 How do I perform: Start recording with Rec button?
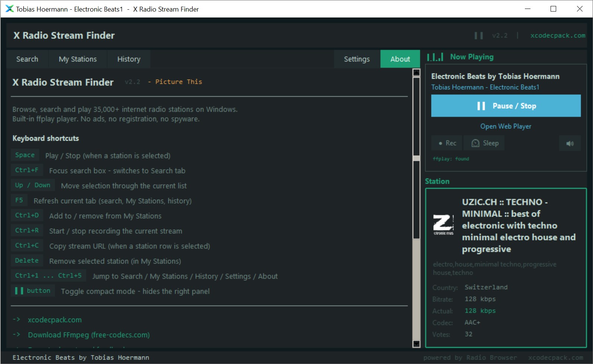[x=447, y=143]
